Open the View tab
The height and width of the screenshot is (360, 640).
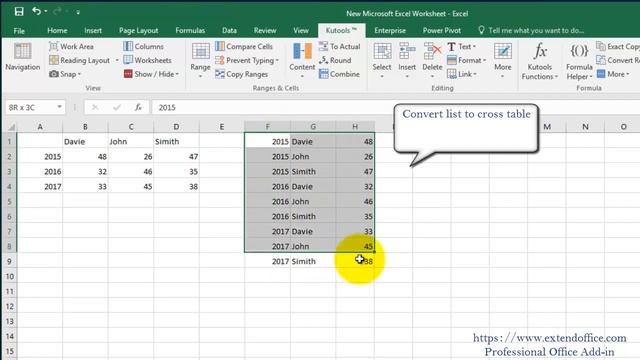point(301,31)
